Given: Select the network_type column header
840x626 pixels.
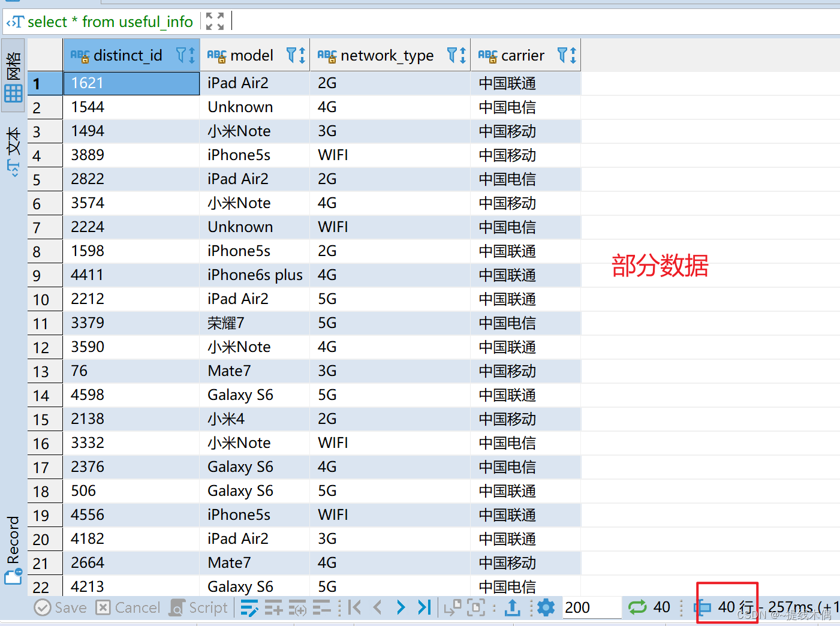Looking at the screenshot, I should click(x=390, y=55).
